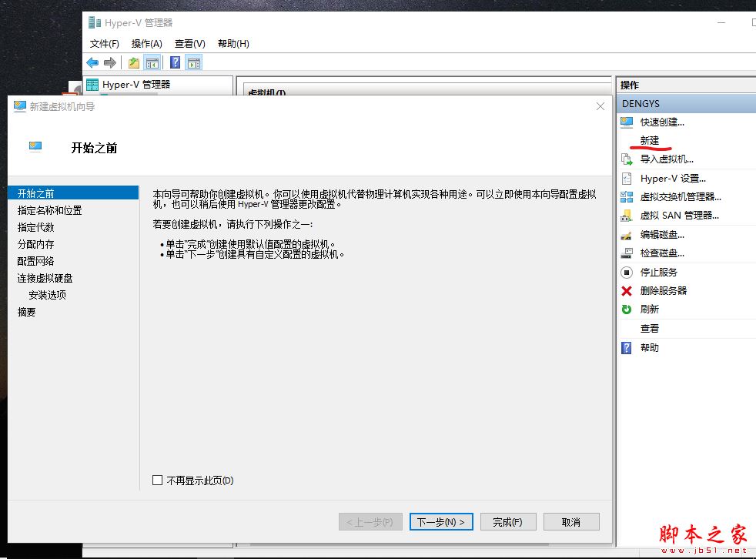This screenshot has height=559, width=756.
Task: Click the back arrow toolbar icon
Action: (x=92, y=62)
